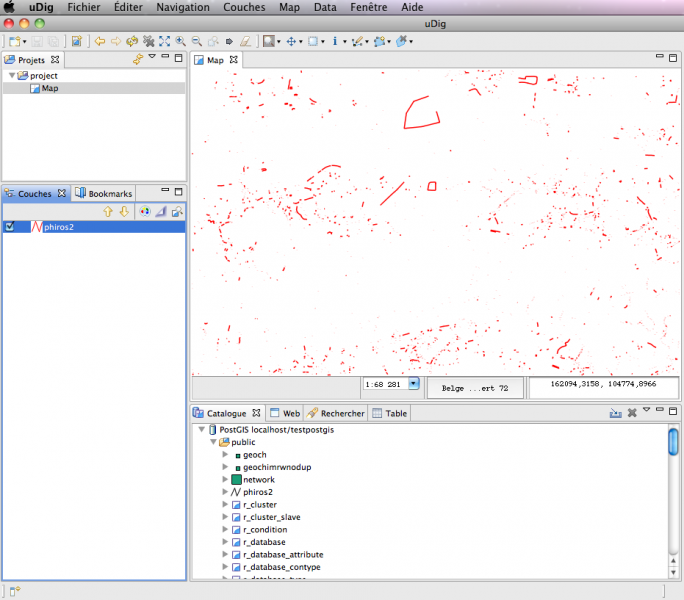Click the zoom to full extent icon
The height and width of the screenshot is (600, 684).
click(164, 41)
